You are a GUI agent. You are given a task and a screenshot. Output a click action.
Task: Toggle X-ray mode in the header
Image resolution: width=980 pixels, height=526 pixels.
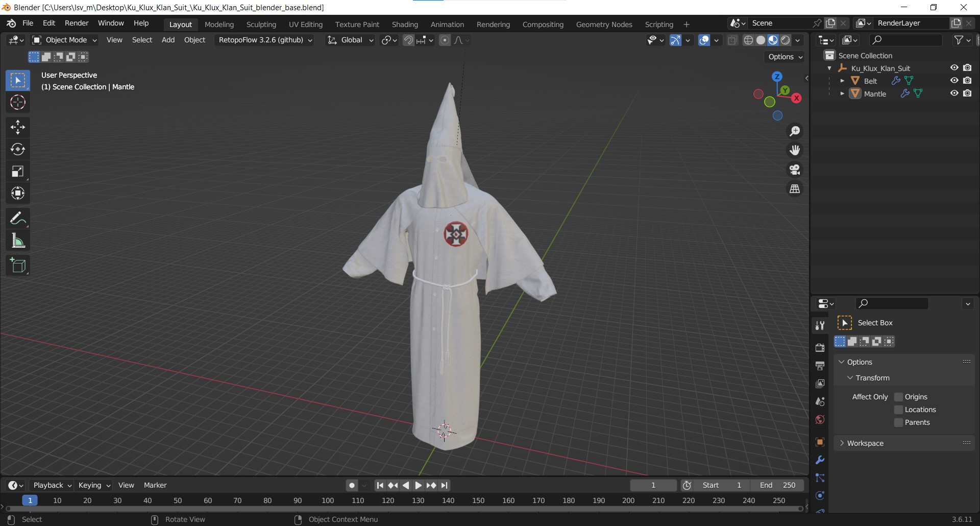(732, 40)
